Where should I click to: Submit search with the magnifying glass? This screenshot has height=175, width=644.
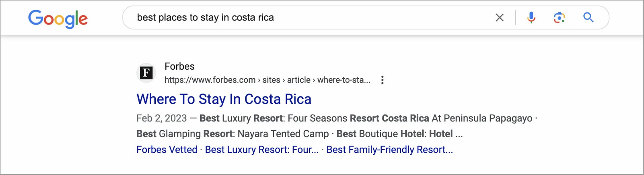click(588, 18)
